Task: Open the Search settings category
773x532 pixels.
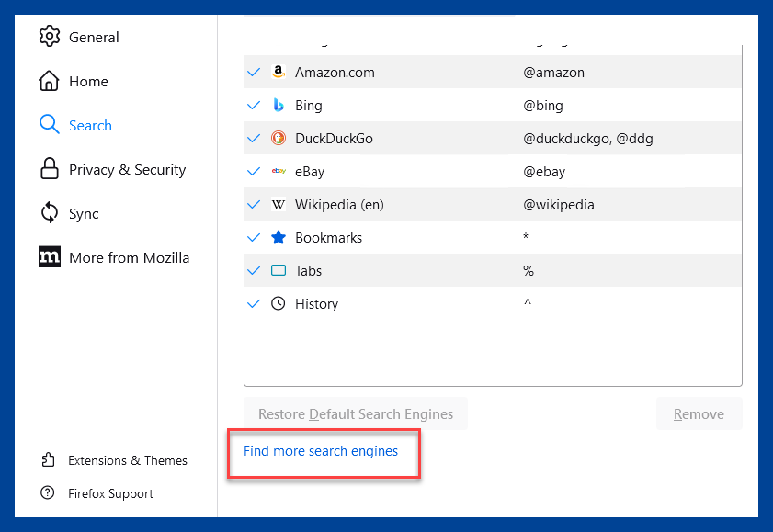Action: pyautogui.click(x=75, y=125)
